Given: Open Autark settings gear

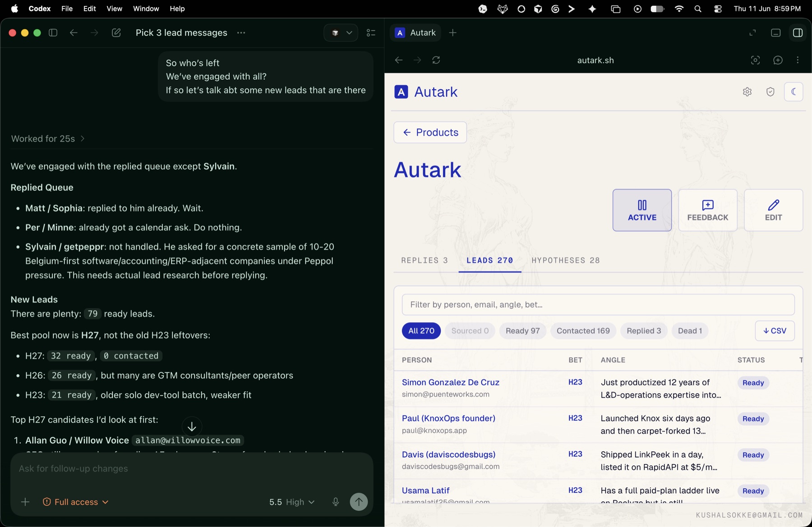Looking at the screenshot, I should coord(747,92).
